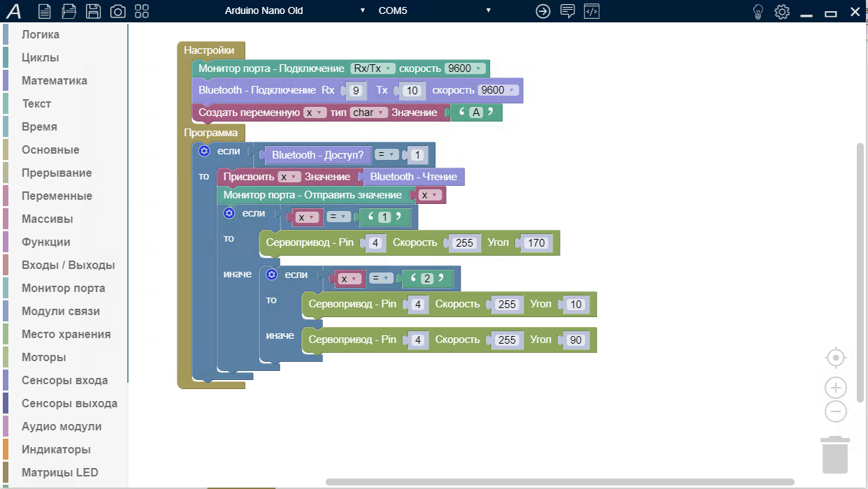The width and height of the screenshot is (868, 489).
Task: Open variable x dropdown in Создать переменную
Action: point(315,112)
